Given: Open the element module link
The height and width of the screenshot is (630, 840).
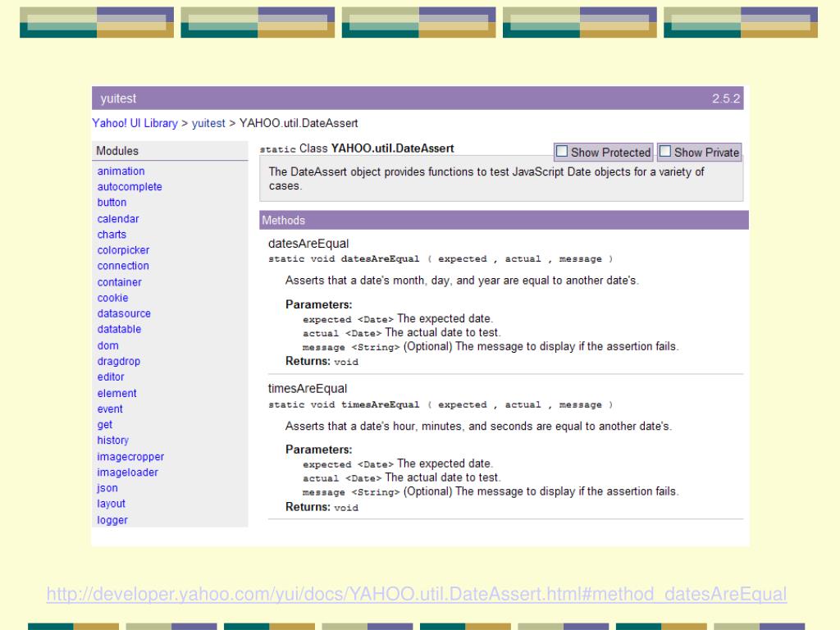Looking at the screenshot, I should click(116, 393).
